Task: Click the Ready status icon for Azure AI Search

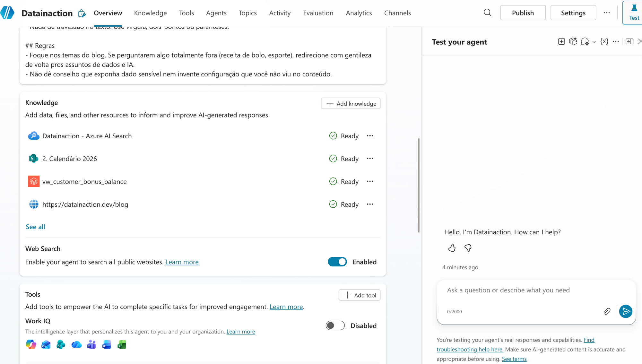Action: [x=333, y=136]
